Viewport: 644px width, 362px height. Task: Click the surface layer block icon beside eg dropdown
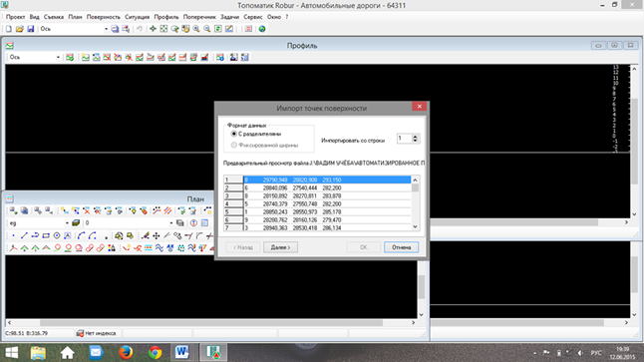pos(76,223)
